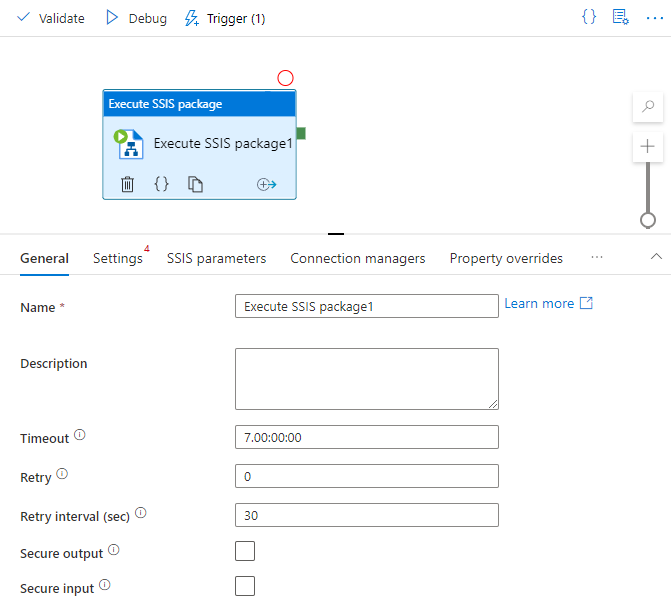Clone the Execute SSIS package1 activity
Viewport: 671px width, 613px height.
point(195,184)
